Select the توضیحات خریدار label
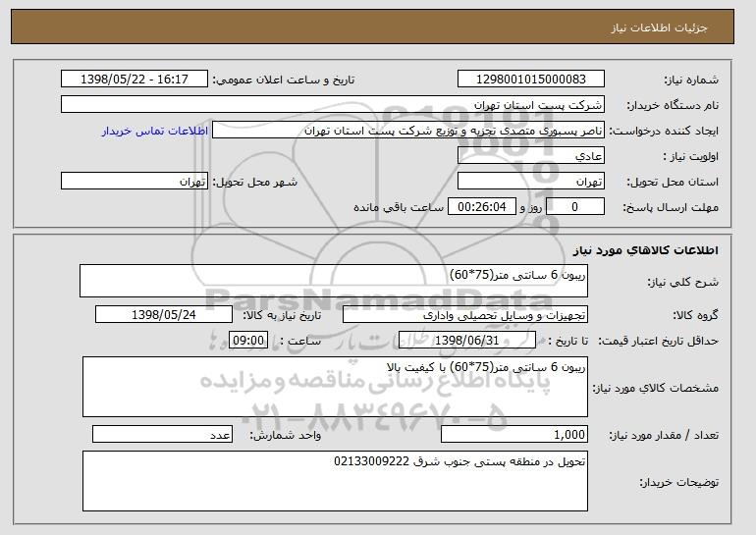 [x=678, y=482]
